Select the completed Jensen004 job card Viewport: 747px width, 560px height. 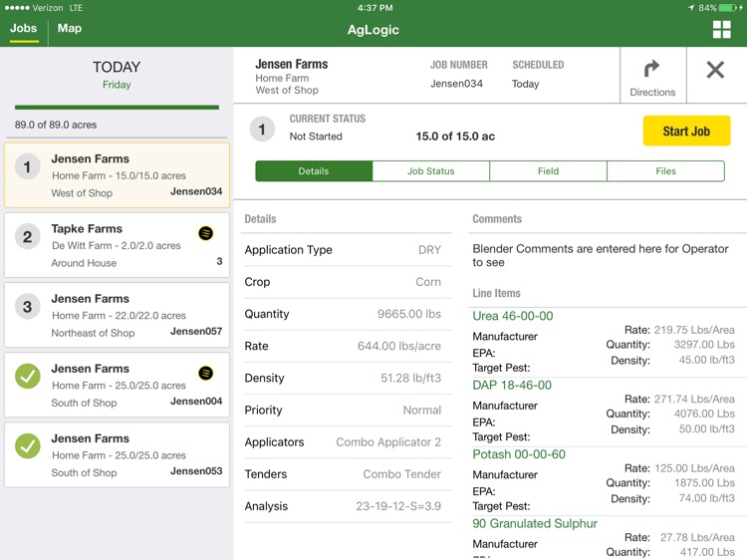click(x=117, y=385)
